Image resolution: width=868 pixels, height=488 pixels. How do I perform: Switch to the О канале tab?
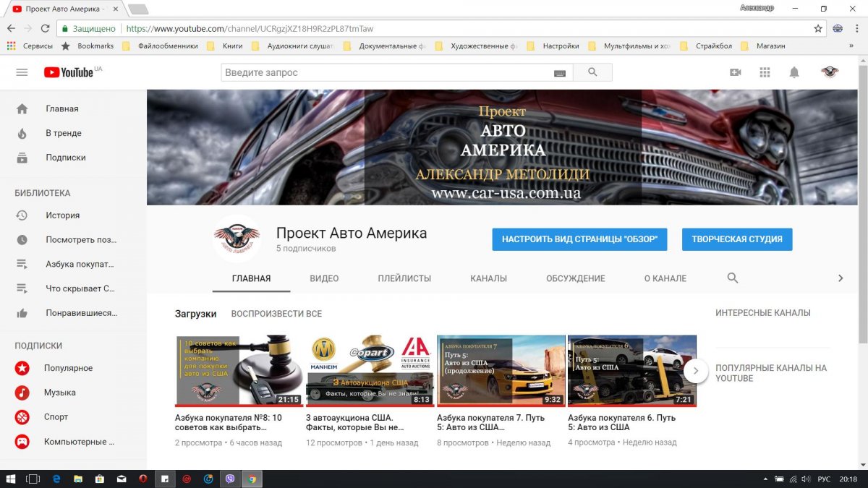point(665,278)
